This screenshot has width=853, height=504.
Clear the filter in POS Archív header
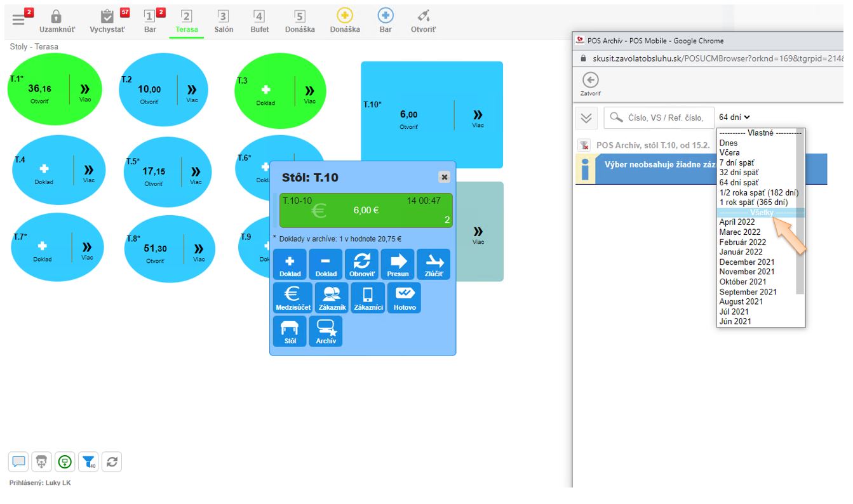(x=584, y=145)
